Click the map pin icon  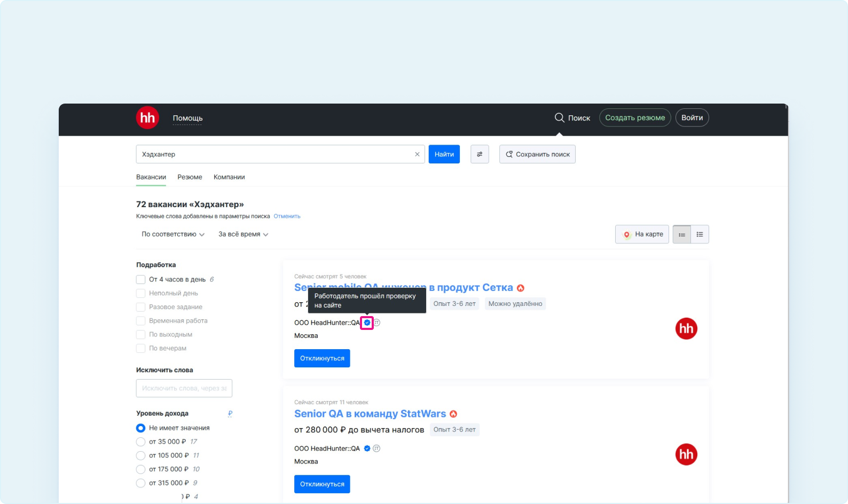pos(627,234)
